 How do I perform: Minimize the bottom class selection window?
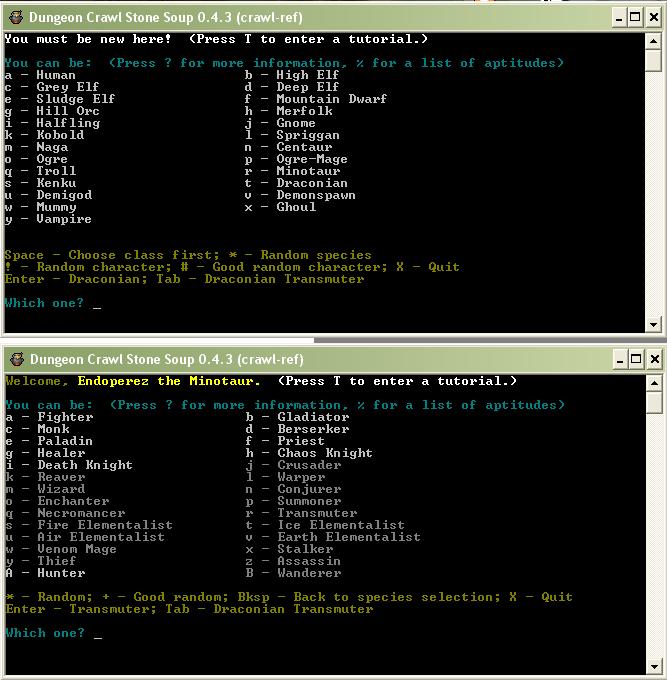[x=616, y=359]
